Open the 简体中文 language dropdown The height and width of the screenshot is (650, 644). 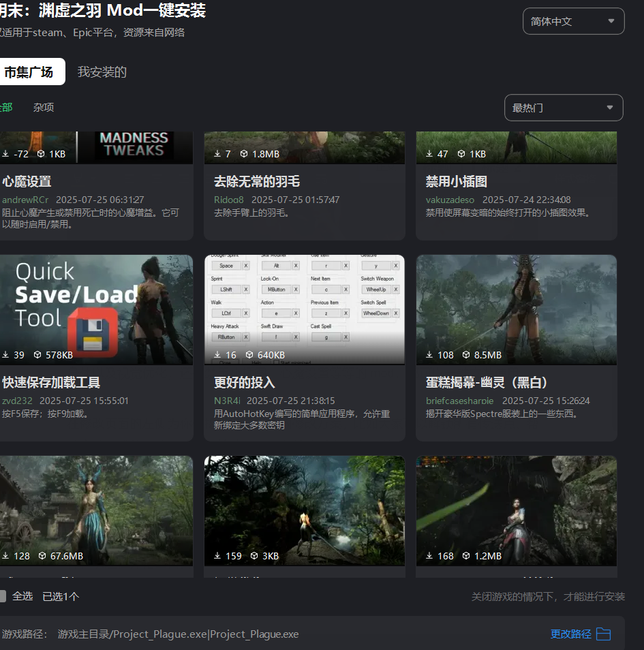574,21
